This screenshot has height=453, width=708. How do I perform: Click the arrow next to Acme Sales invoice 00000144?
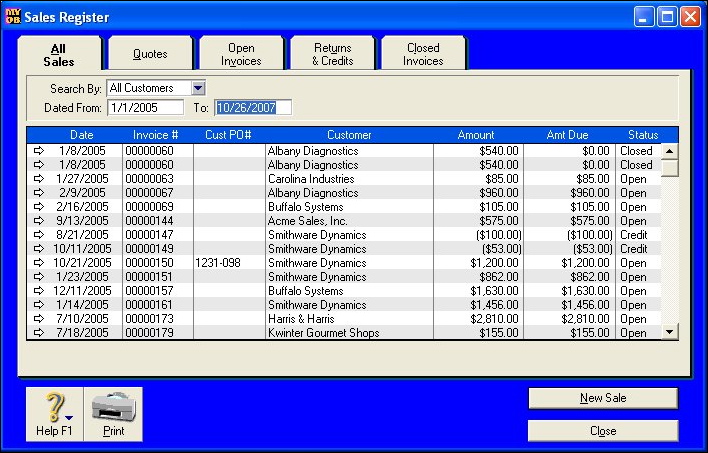click(39, 220)
